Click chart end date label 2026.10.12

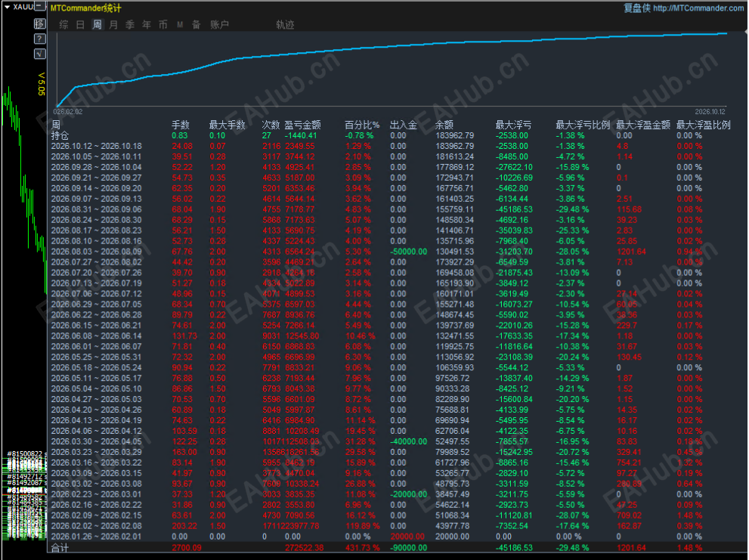tap(710, 112)
